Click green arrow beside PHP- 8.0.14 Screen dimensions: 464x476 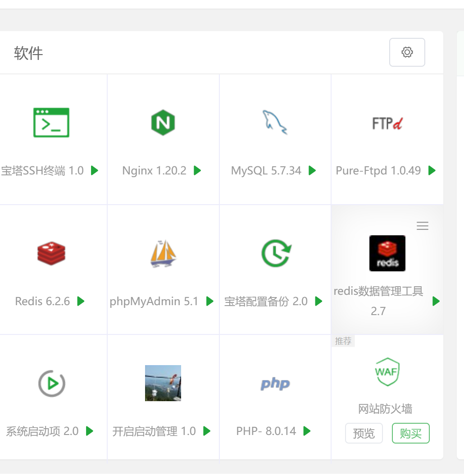click(x=307, y=431)
